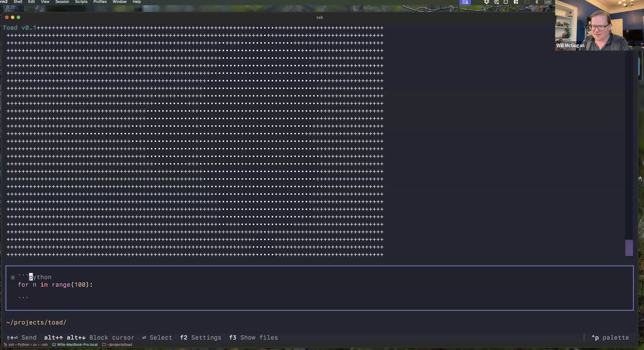Click the folder icon beside ~/projects/toad
Screen dimensions: 644x350
104,344
